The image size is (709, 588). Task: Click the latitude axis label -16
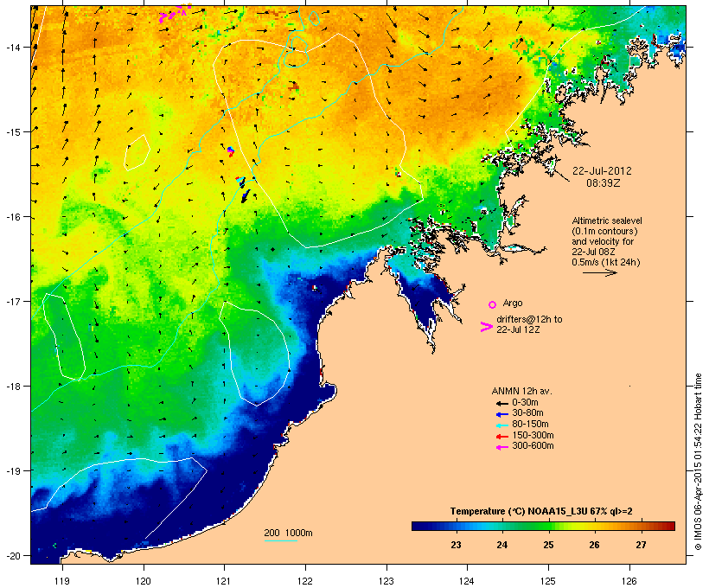pos(13,217)
